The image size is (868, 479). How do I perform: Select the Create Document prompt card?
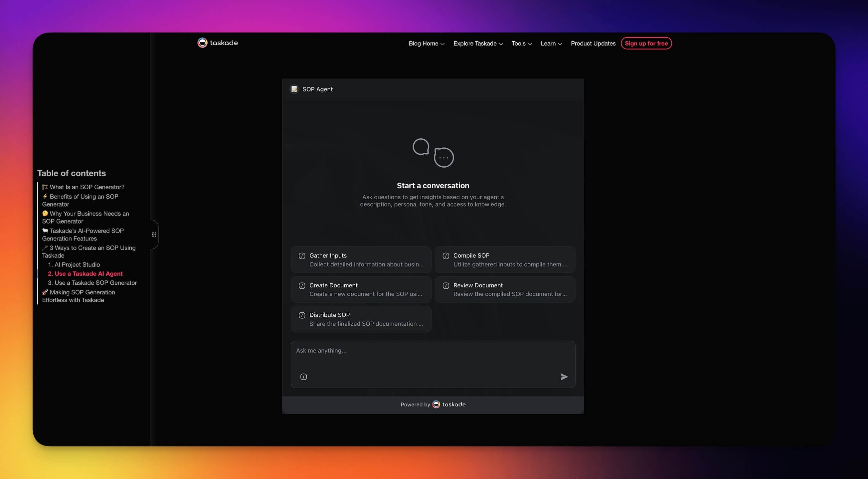(x=361, y=289)
